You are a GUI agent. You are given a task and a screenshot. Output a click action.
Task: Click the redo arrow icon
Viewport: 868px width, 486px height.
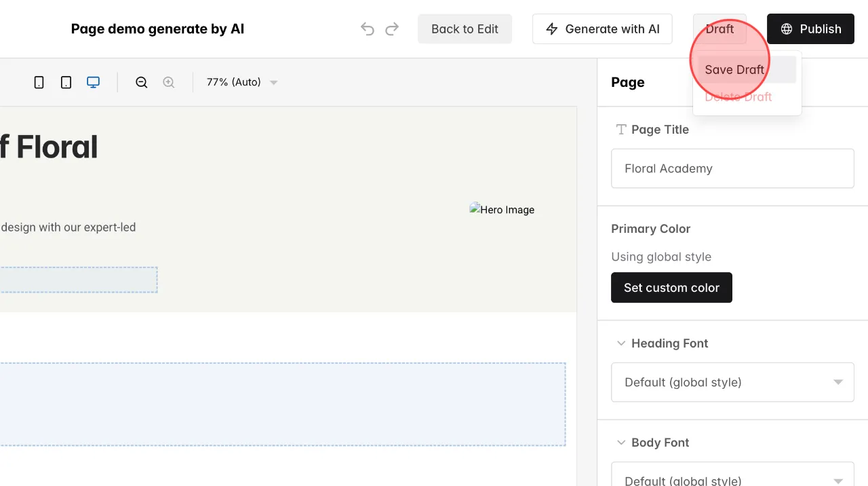(x=392, y=29)
